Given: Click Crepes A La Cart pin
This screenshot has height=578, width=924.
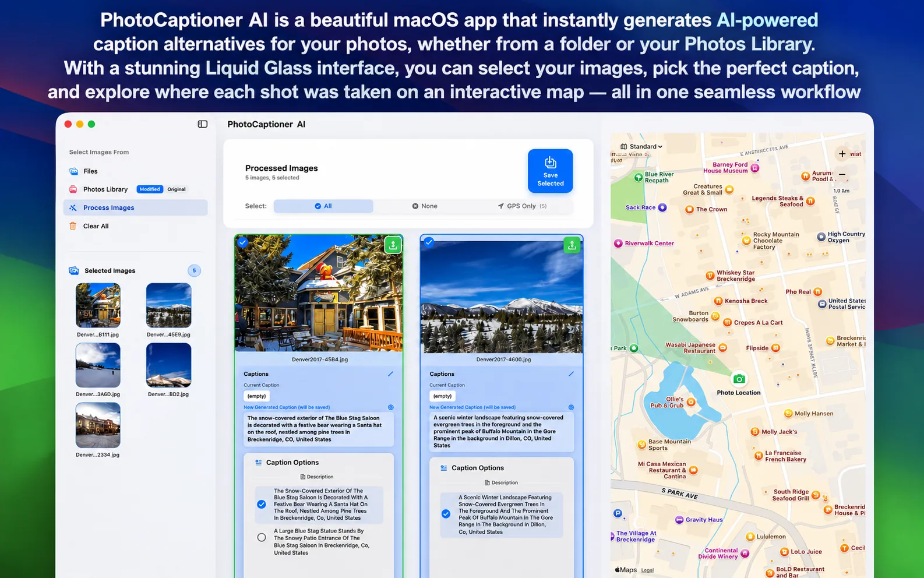Looking at the screenshot, I should pyautogui.click(x=727, y=323).
